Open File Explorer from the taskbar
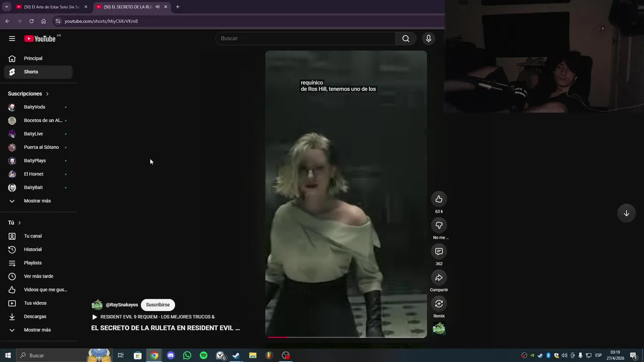 [253, 355]
